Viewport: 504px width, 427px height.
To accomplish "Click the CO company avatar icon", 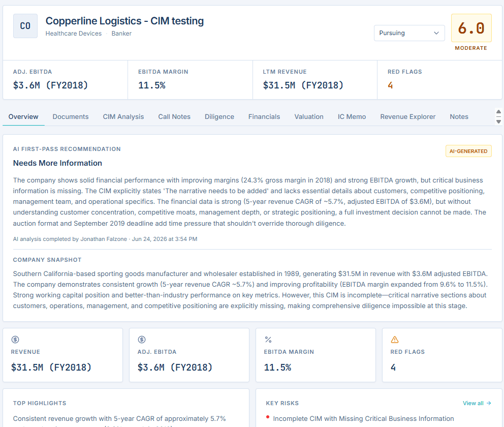I will 25,26.
